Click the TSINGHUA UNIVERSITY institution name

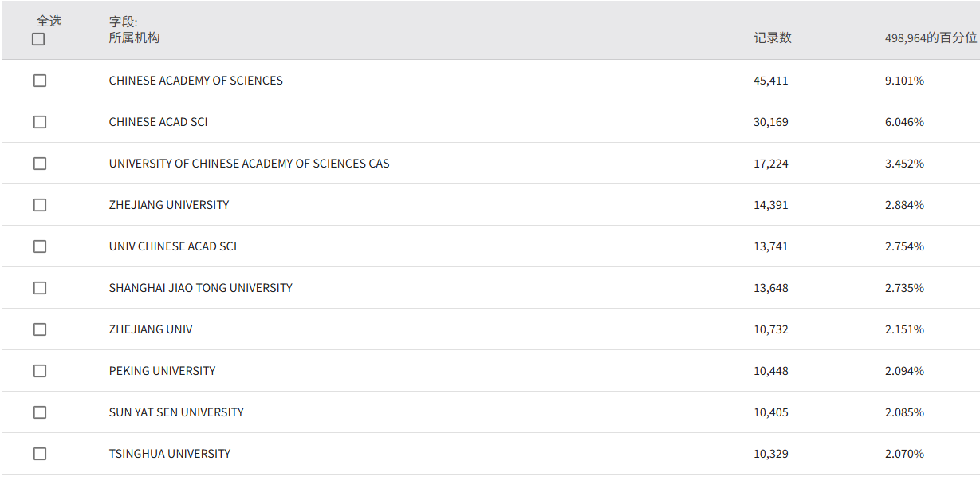tap(169, 454)
